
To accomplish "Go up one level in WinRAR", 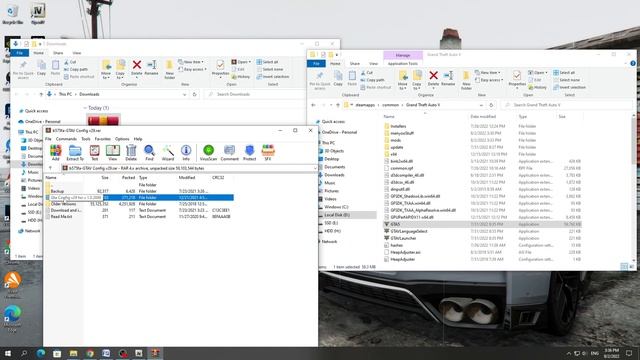I will 50,168.
